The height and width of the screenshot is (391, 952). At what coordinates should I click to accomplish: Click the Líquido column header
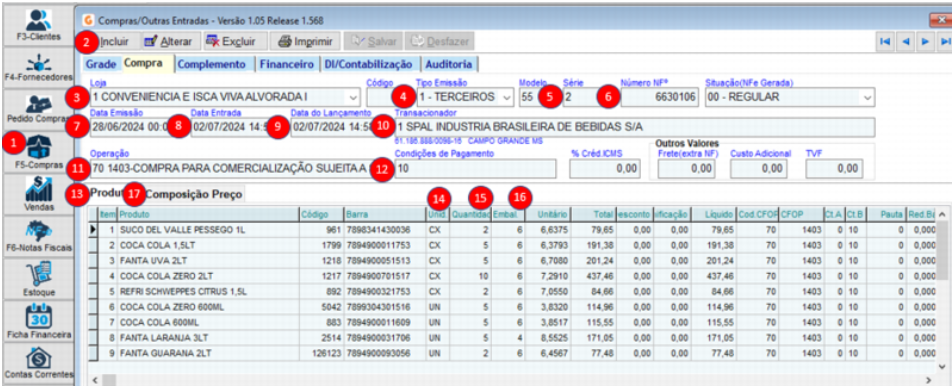click(713, 214)
